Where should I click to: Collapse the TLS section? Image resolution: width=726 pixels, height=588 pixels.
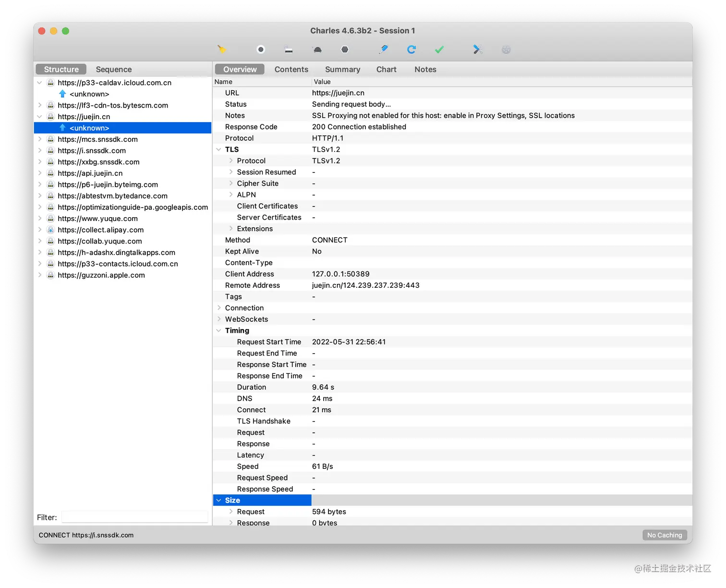[x=219, y=149]
